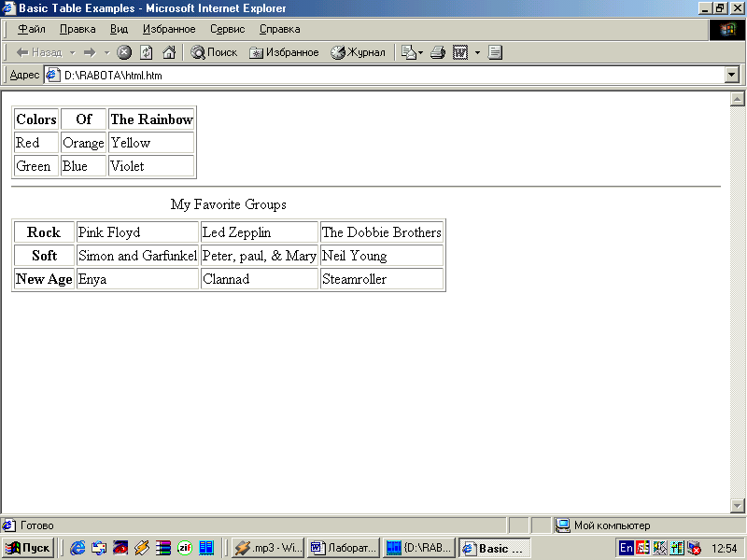Click the page icon in address bar
The height and width of the screenshot is (560, 747).
coord(52,76)
